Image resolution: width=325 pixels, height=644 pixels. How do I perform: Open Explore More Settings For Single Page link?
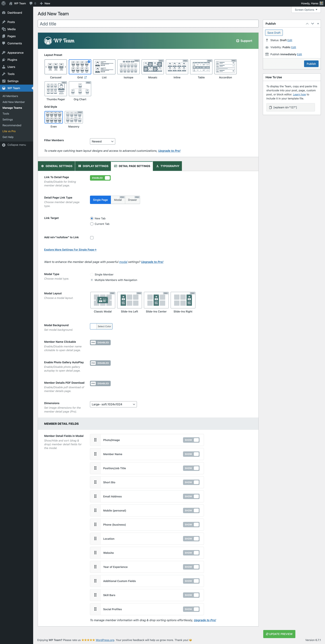tap(70, 250)
